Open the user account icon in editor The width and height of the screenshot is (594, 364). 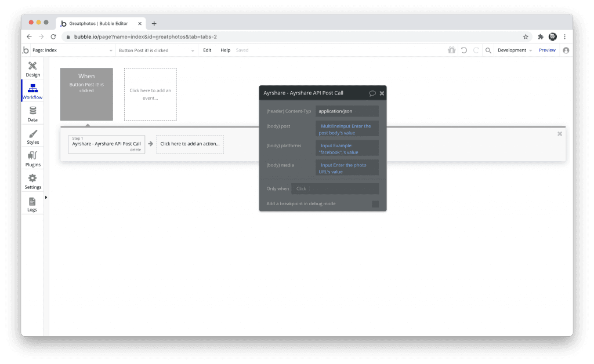(x=566, y=50)
